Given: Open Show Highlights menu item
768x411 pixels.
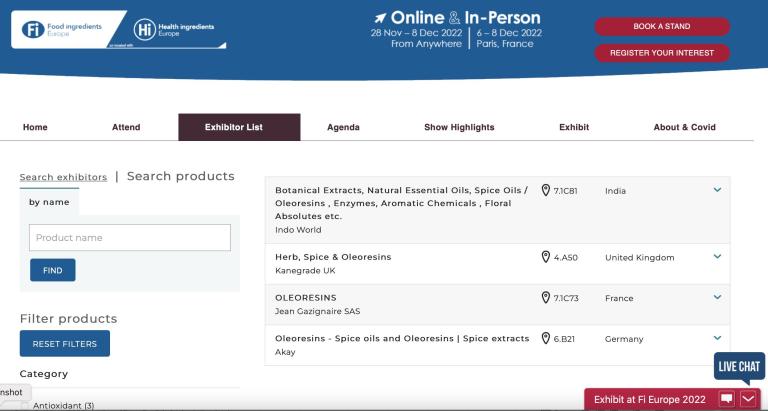Looking at the screenshot, I should pos(459,127).
